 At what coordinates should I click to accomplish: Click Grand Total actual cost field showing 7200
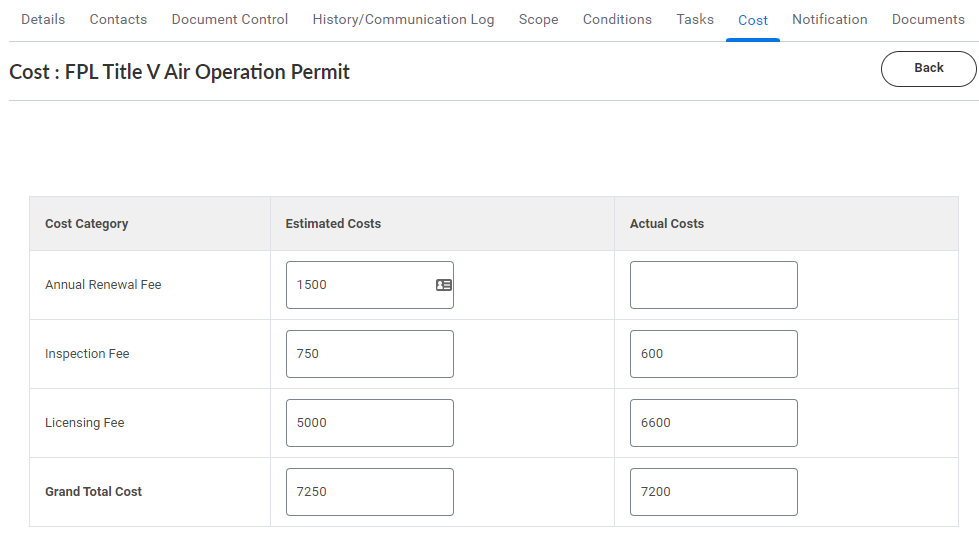click(714, 492)
